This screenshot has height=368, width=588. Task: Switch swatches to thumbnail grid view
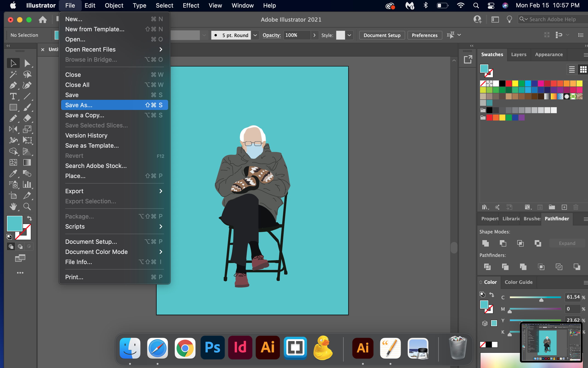(x=583, y=70)
